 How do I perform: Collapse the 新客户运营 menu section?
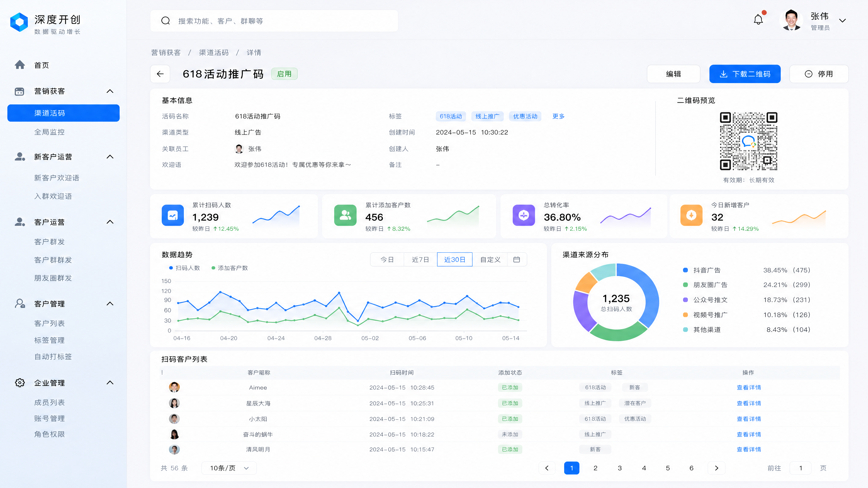pos(110,157)
